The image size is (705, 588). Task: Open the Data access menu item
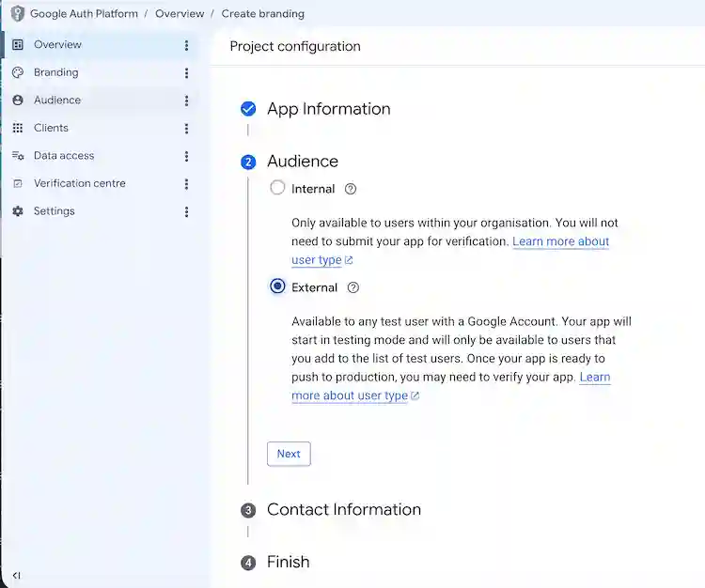click(99, 156)
